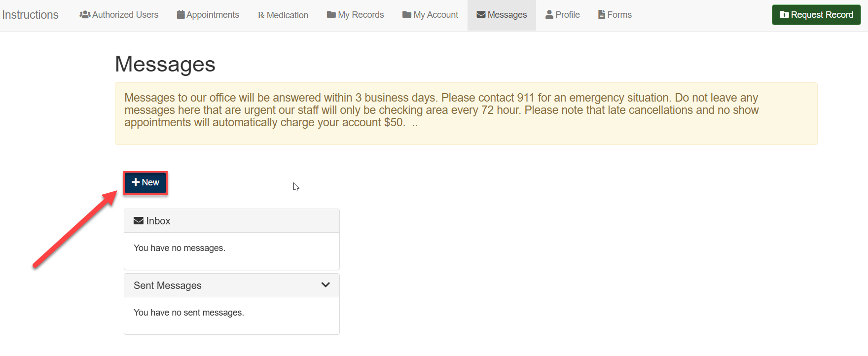Open the Instructions link
This screenshot has height=356, width=868.
30,15
